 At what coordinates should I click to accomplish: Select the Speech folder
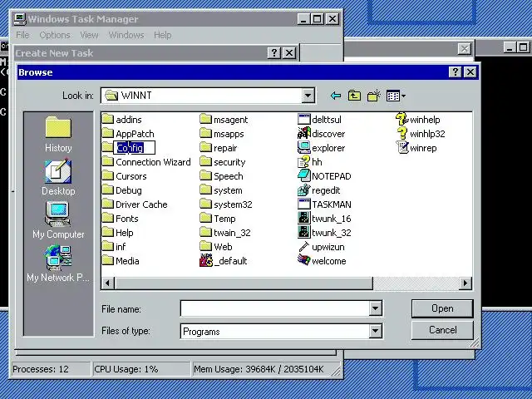click(222, 176)
